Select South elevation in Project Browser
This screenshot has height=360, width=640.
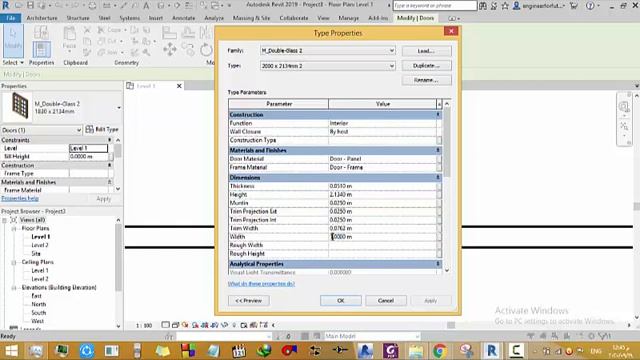[x=39, y=313]
